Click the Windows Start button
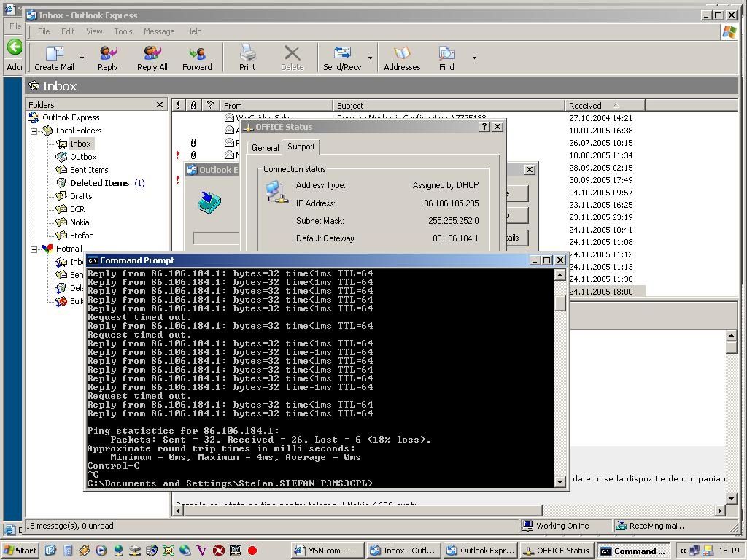The width and height of the screenshot is (747, 560). click(x=20, y=551)
